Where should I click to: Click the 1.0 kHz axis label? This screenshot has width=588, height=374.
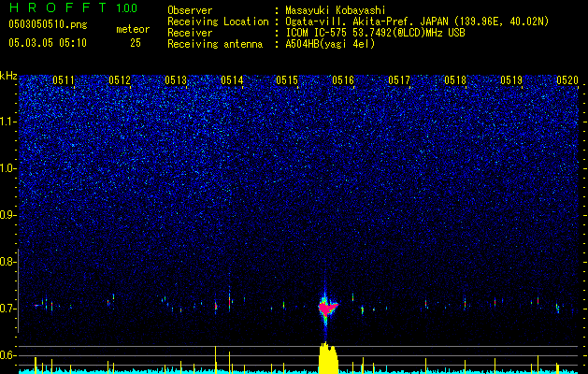[7, 168]
